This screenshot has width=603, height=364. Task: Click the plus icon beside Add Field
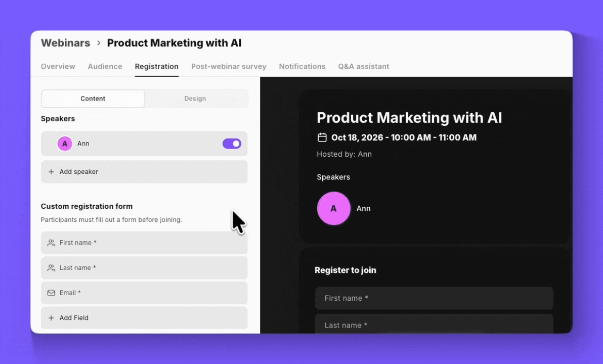pos(51,318)
